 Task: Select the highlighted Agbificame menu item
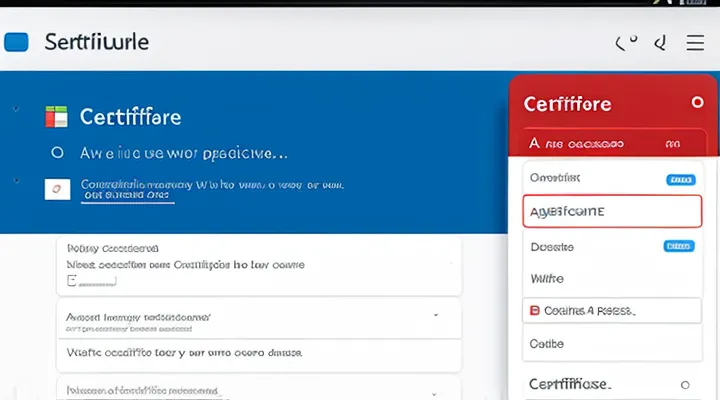point(610,212)
